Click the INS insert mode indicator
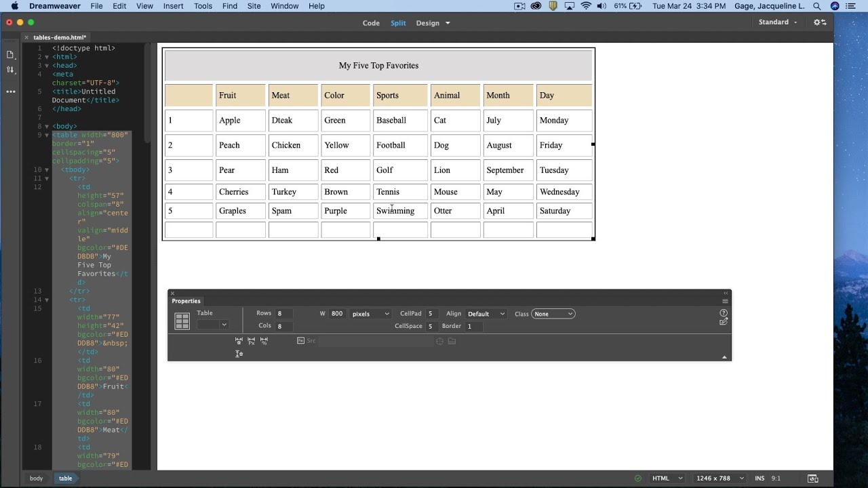Viewport: 868px width, 488px height. [759, 479]
